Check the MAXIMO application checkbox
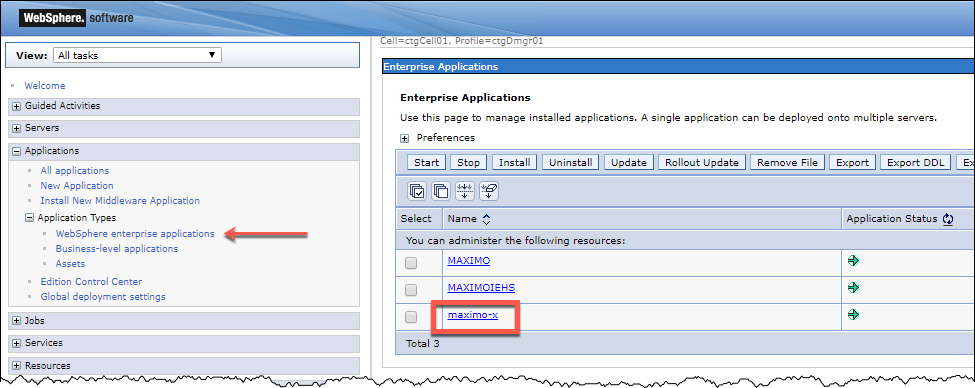Image resolution: width=975 pixels, height=388 pixels. [411, 263]
